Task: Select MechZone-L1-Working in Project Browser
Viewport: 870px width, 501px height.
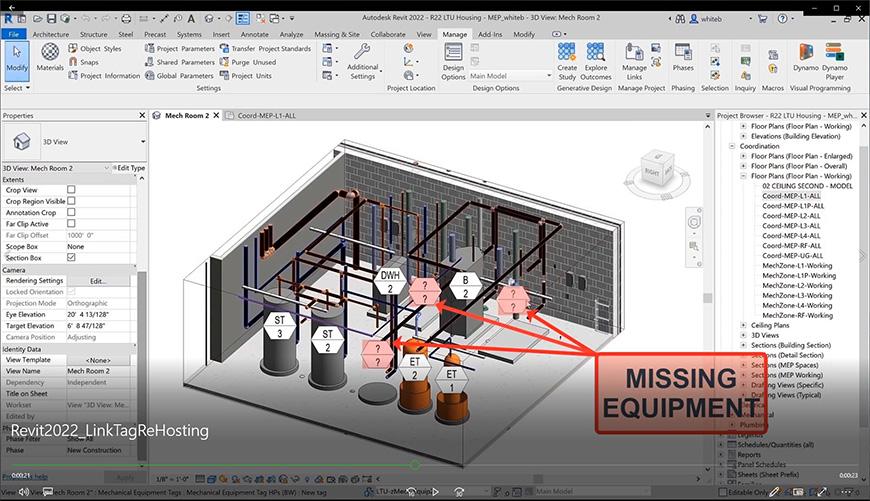Action: (x=797, y=265)
